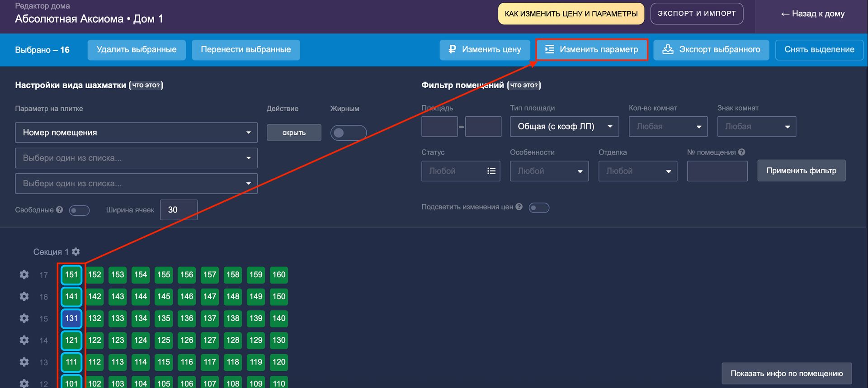Focus the maximum 'Площадь' input

coord(483,127)
